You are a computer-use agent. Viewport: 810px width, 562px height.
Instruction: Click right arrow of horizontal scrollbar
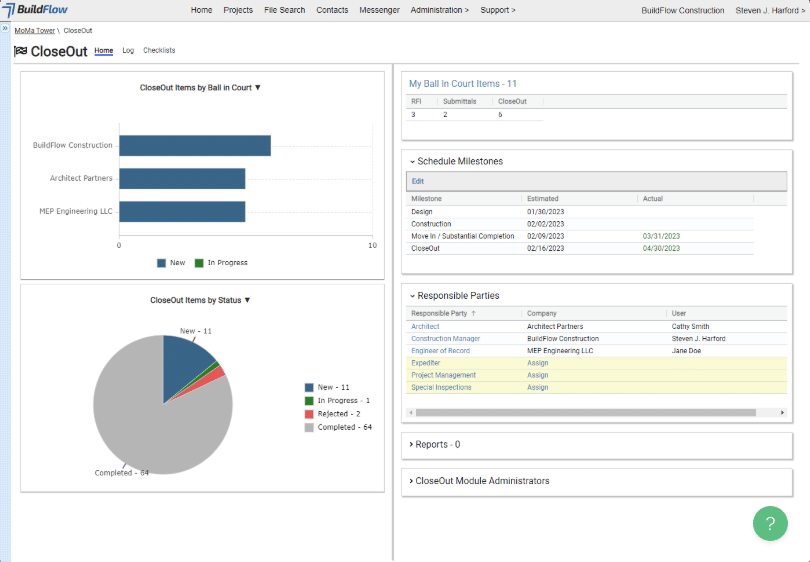(x=781, y=412)
